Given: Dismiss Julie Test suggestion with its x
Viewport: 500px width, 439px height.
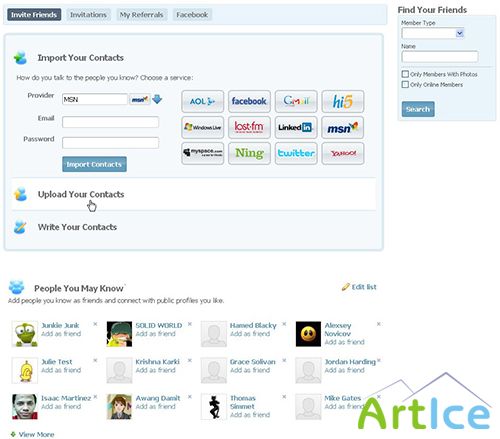Looking at the screenshot, I should [x=95, y=360].
